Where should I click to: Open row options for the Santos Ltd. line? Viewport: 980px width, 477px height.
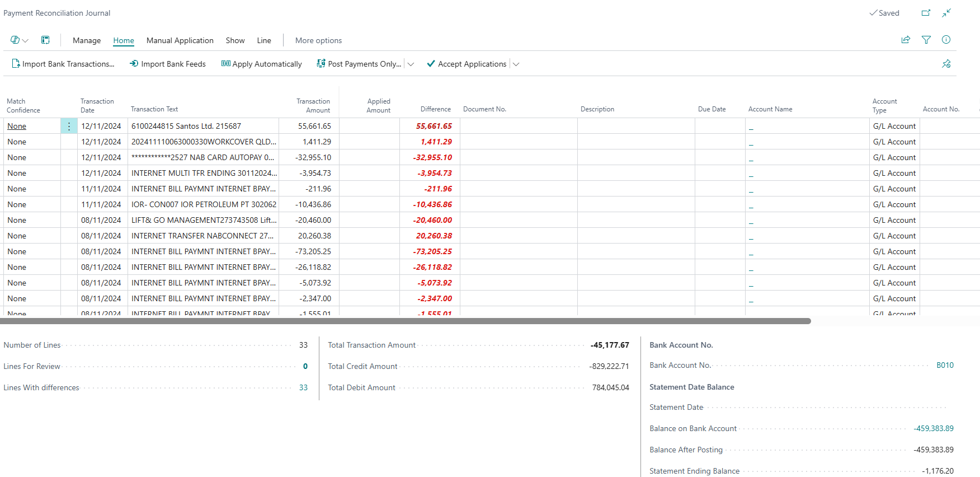[x=69, y=127]
